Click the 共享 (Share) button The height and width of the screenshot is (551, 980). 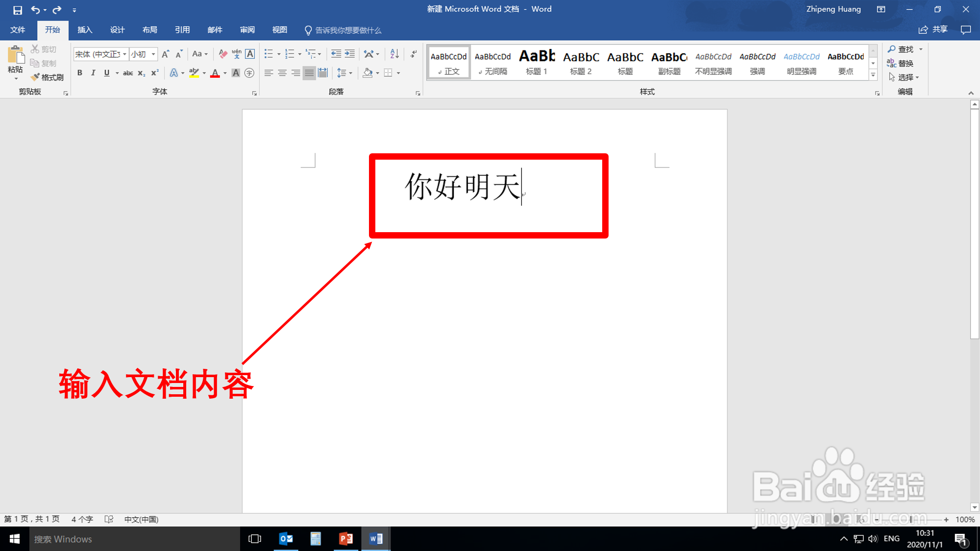click(933, 30)
